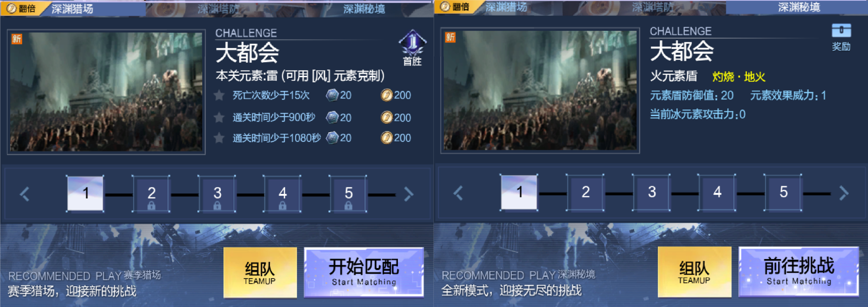Go to previous stages in right panel
Viewport: 868px width, 307px height.
point(458,193)
